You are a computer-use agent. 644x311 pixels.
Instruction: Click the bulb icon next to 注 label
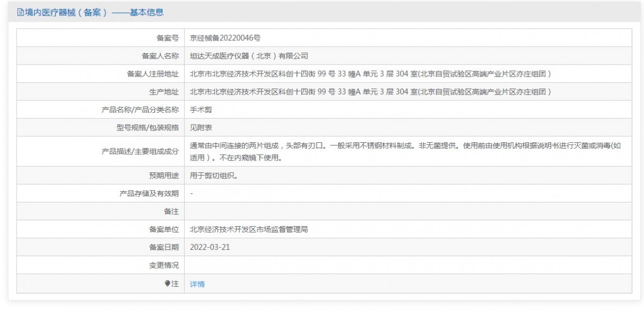tap(167, 284)
